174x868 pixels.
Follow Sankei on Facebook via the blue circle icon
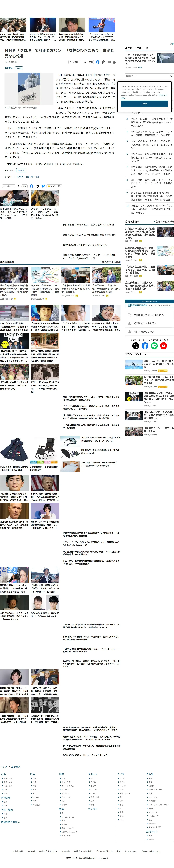[x=145, y=346]
